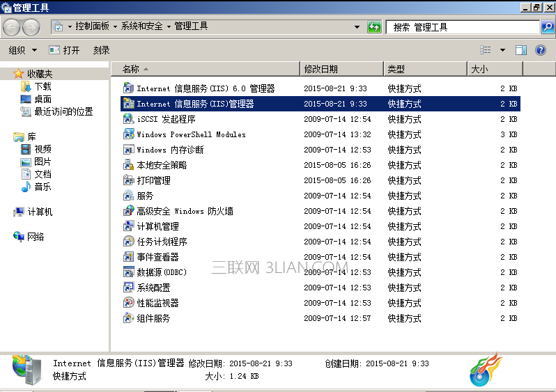Select the 组件服务 icon

(x=128, y=318)
